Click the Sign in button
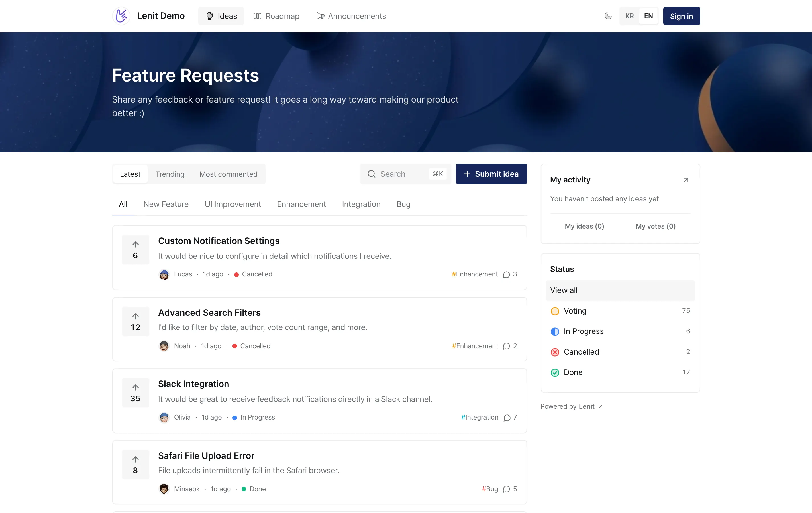Image resolution: width=812 pixels, height=513 pixels. tap(681, 16)
